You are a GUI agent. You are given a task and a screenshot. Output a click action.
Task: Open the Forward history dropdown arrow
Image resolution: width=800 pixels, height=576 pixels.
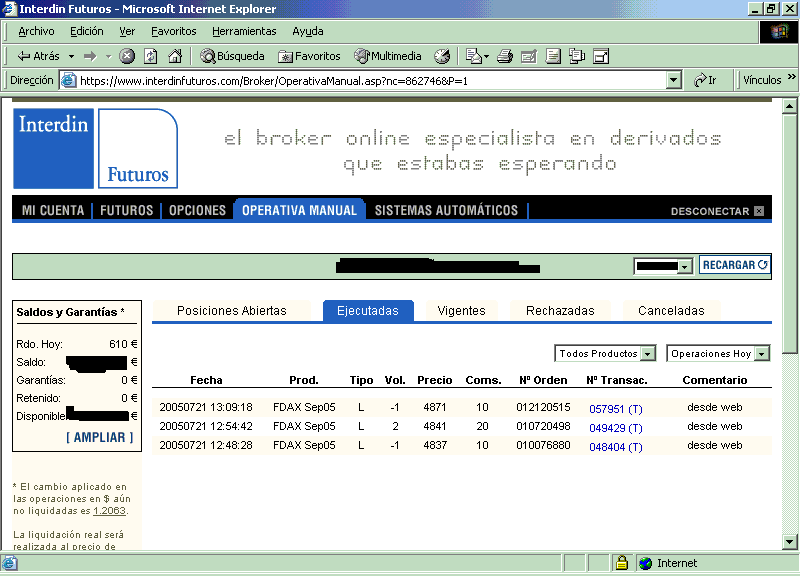(x=108, y=56)
